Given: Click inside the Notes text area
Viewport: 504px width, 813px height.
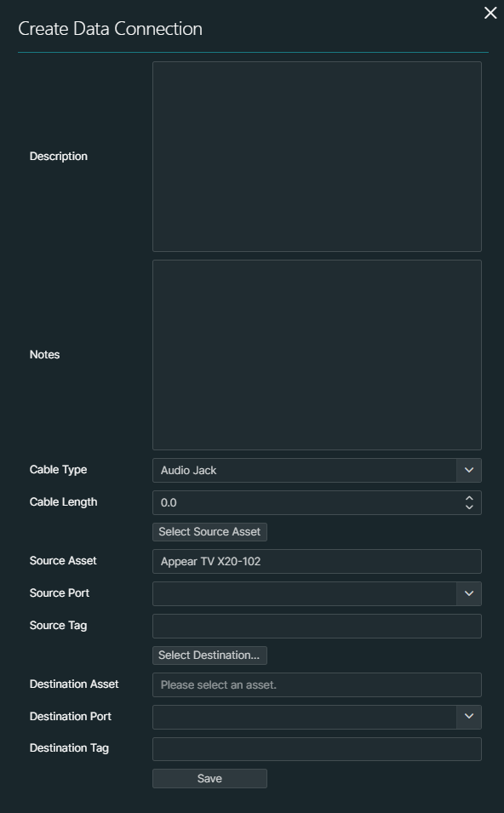Looking at the screenshot, I should click(315, 354).
